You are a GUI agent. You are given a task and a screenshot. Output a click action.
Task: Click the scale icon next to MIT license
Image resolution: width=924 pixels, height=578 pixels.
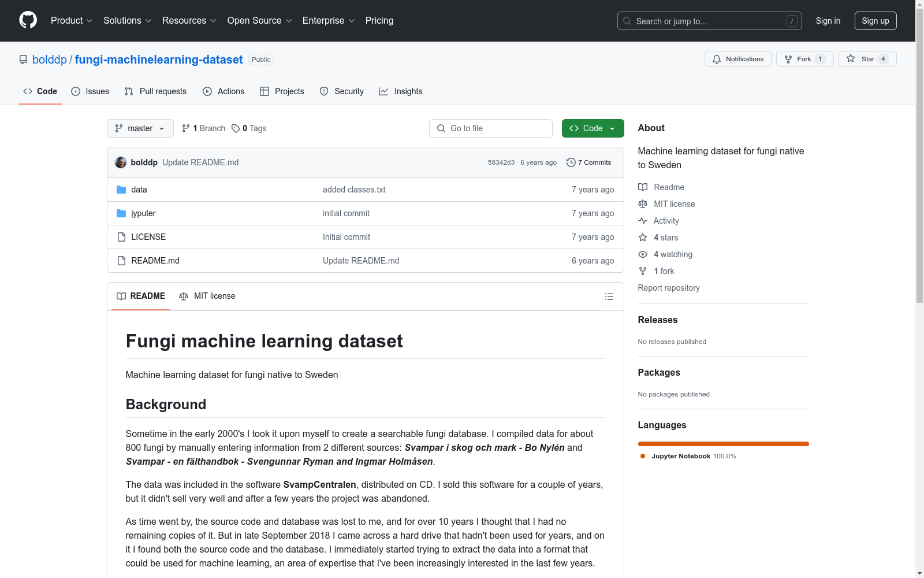coord(643,204)
